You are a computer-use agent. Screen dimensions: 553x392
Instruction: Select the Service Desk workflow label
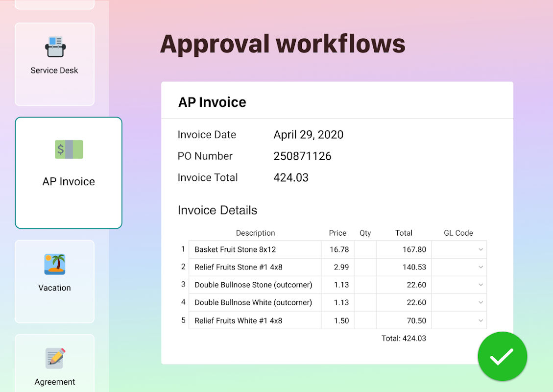coord(54,70)
